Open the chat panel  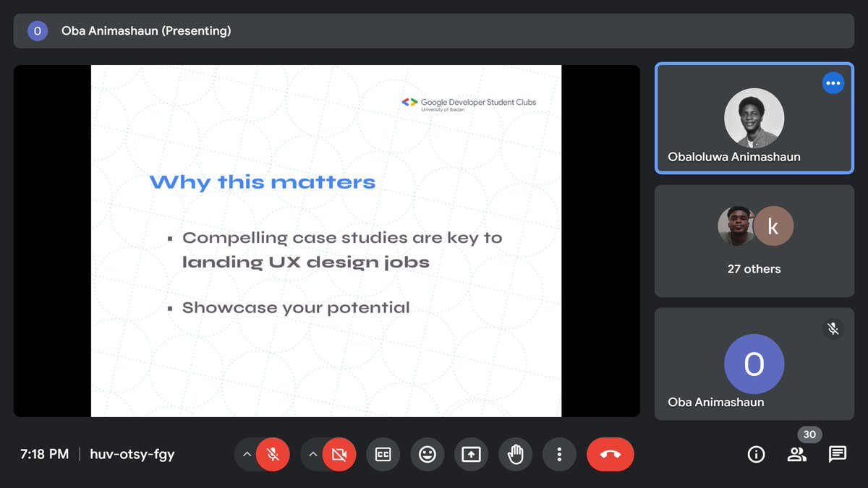836,454
